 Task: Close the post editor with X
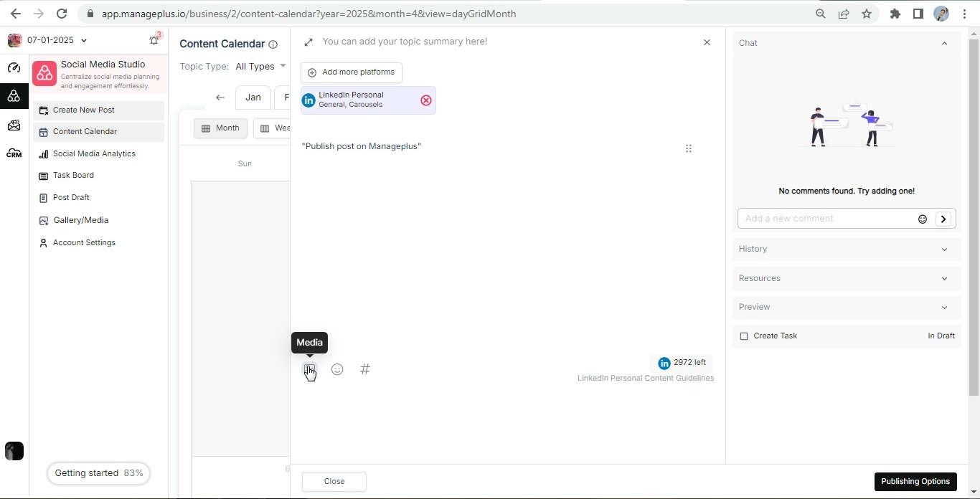coord(707,42)
